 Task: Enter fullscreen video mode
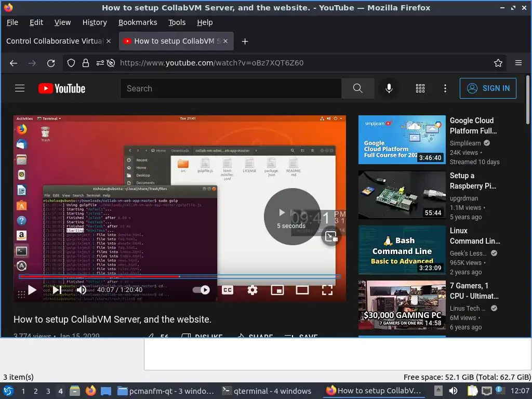point(327,290)
